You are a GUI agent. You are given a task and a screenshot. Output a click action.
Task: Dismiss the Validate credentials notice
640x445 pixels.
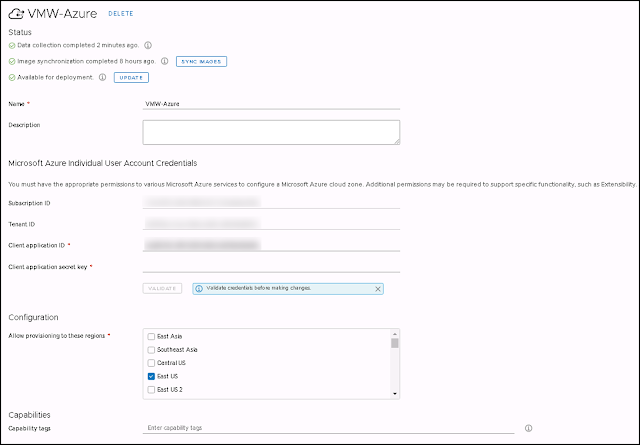378,289
